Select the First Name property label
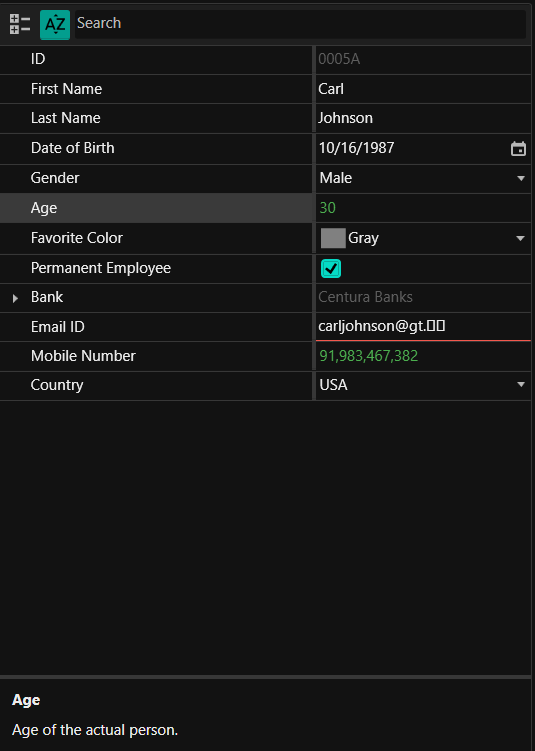535x751 pixels. click(67, 89)
